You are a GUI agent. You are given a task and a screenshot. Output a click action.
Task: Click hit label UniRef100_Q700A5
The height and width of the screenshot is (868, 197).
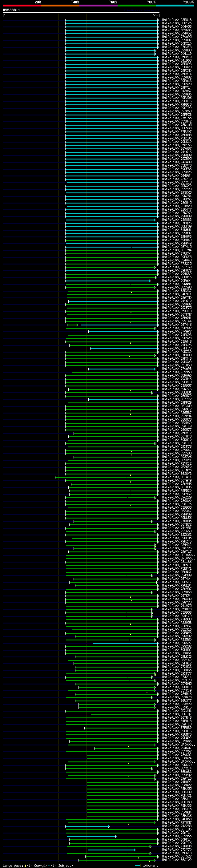(177, 521)
